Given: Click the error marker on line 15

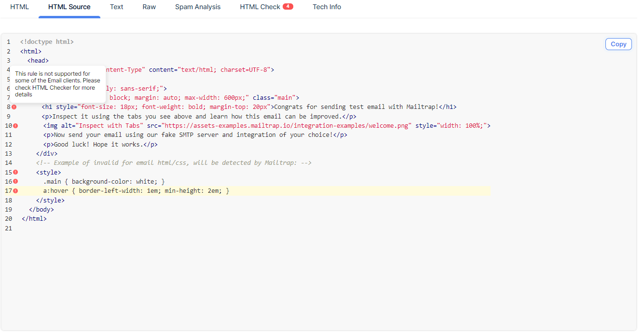Looking at the screenshot, I should (15, 172).
